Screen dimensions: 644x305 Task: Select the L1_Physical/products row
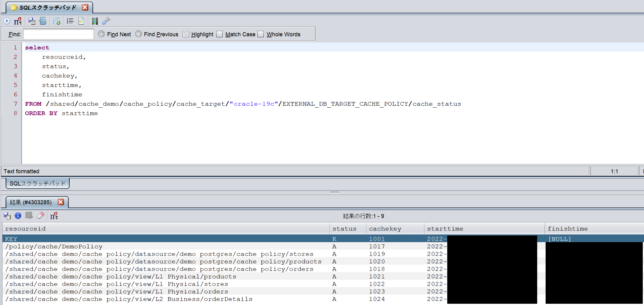coord(323,276)
